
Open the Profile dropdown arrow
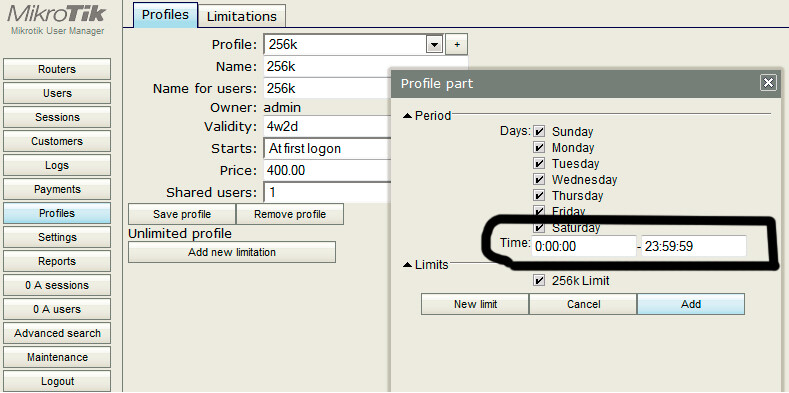[434, 45]
